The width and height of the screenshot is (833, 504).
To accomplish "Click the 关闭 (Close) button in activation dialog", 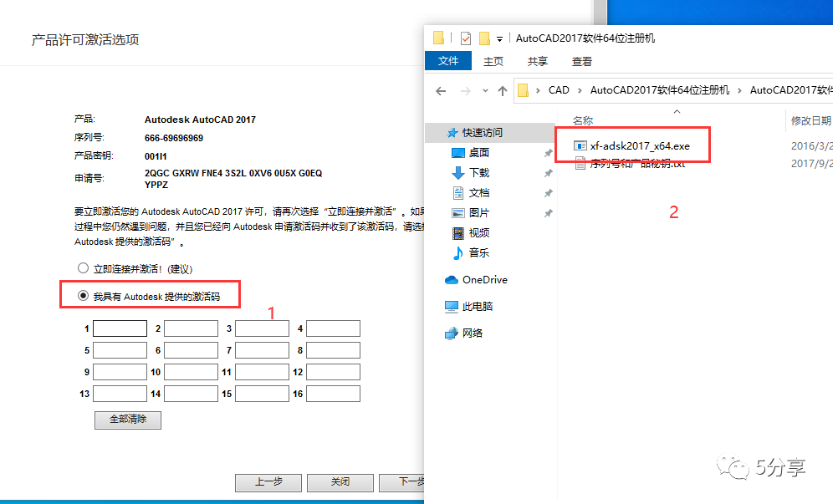I will 340,482.
